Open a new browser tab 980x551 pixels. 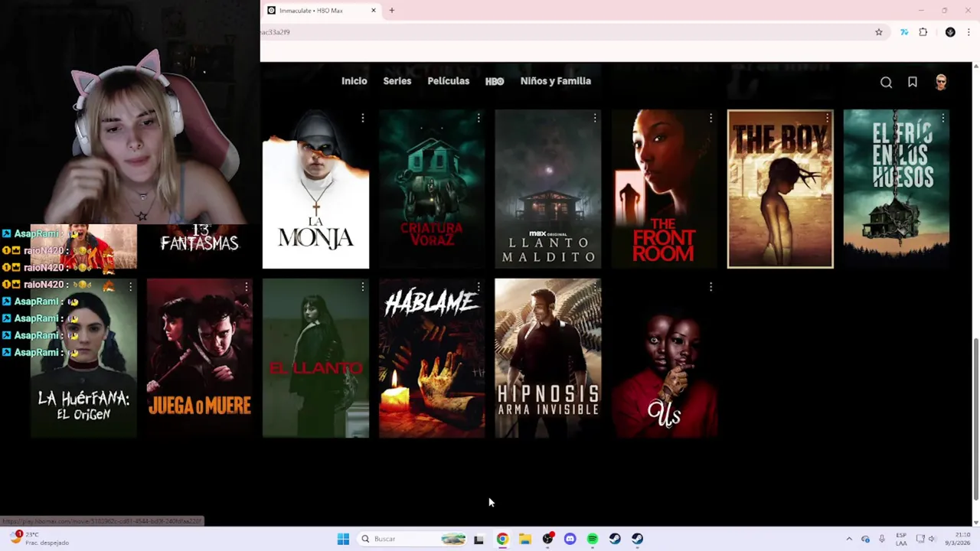[391, 11]
